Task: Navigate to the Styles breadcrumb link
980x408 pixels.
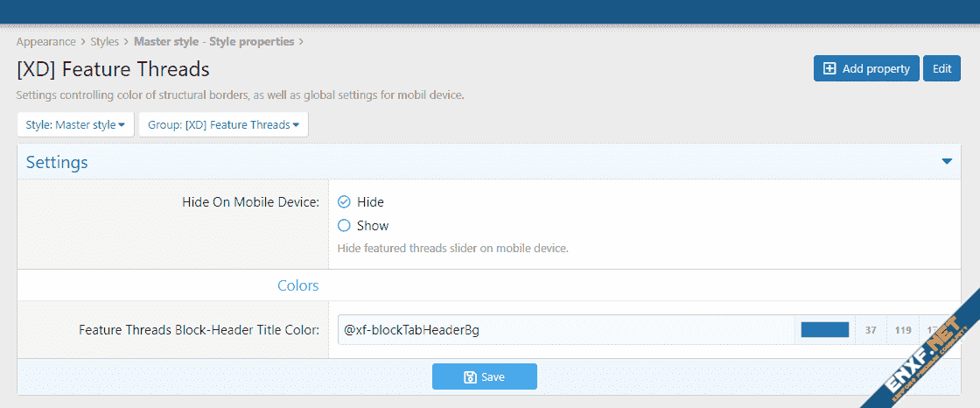Action: tap(104, 41)
